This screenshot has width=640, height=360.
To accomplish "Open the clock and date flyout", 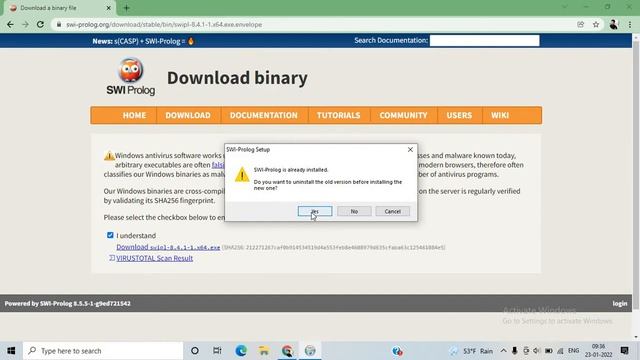I will click(x=598, y=351).
